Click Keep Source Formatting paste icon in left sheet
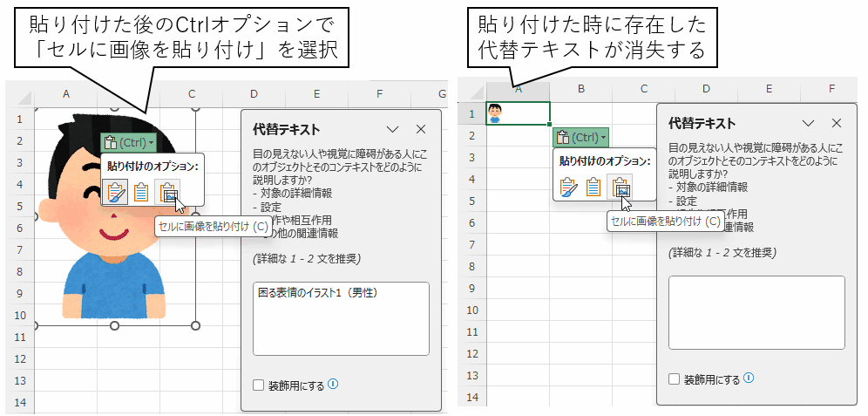The height and width of the screenshot is (416, 868). coord(115,192)
